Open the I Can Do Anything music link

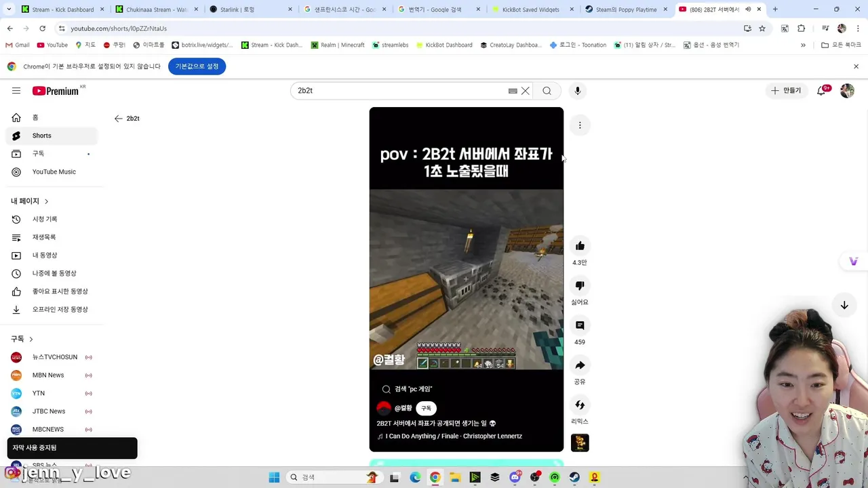[454, 436]
